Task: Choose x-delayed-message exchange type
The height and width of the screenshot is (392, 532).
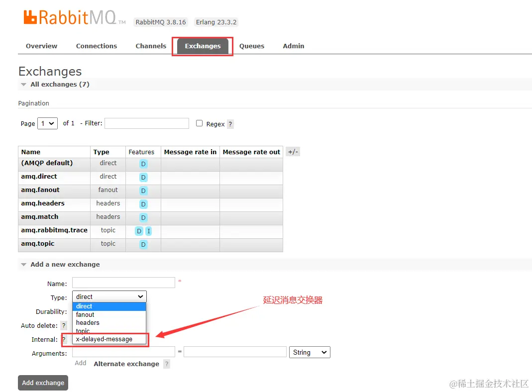Action: tap(109, 339)
